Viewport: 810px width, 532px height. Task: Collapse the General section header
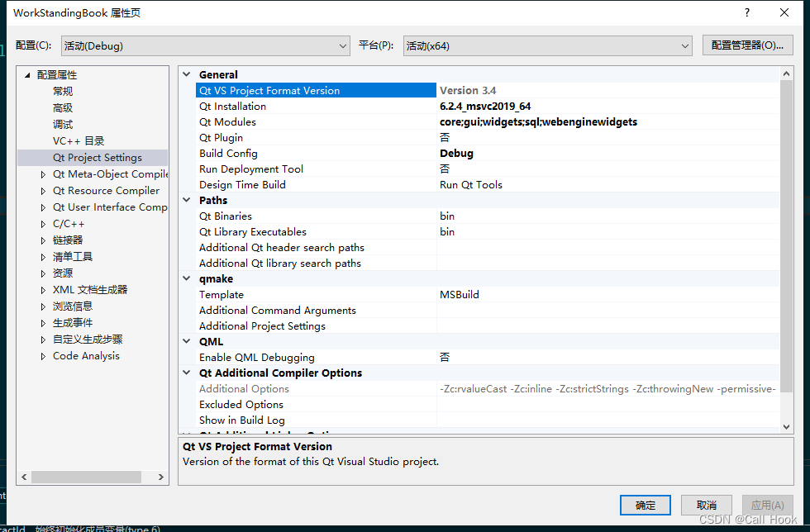[186, 74]
